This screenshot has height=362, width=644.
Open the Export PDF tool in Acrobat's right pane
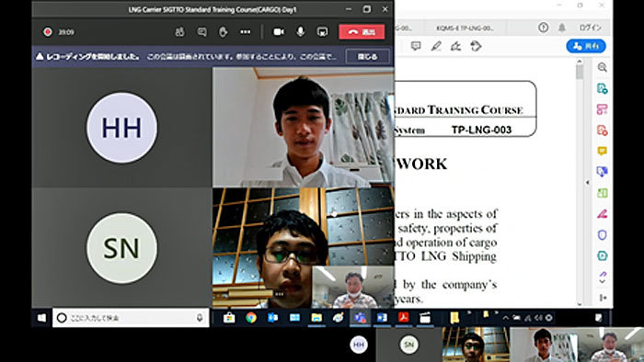602,88
